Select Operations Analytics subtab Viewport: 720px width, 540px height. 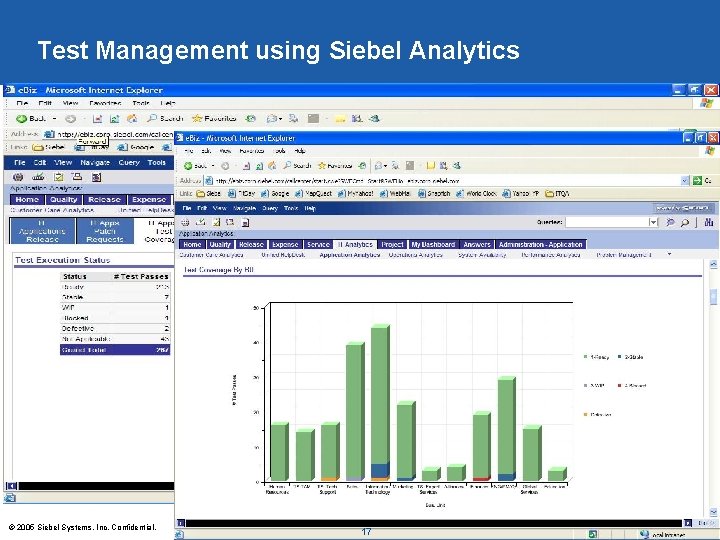coord(416,254)
